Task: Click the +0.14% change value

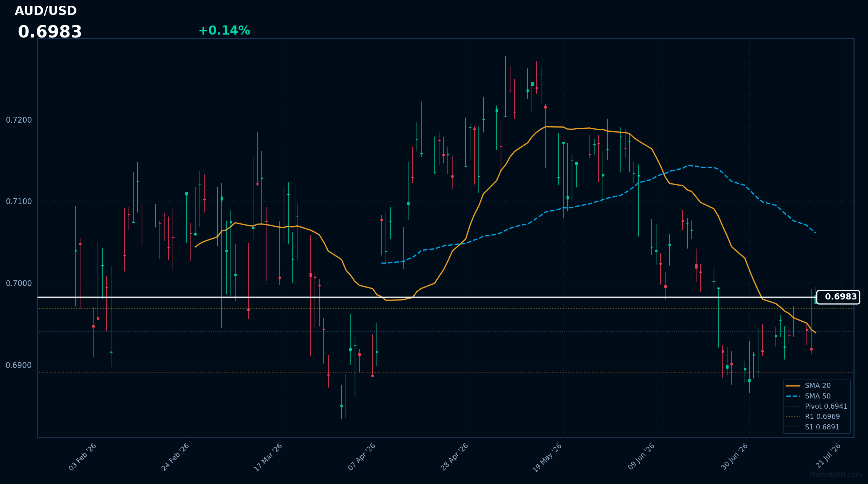Action: coord(224,31)
